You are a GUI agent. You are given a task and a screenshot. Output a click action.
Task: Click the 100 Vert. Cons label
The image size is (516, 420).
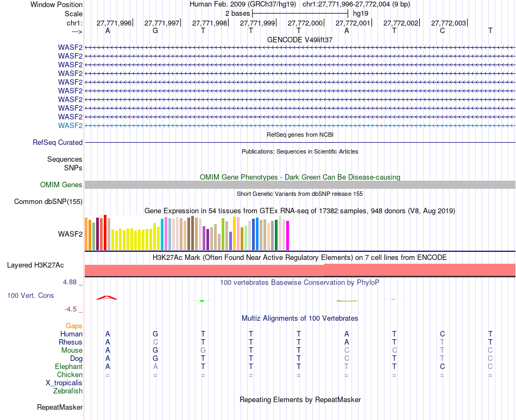tap(30, 295)
